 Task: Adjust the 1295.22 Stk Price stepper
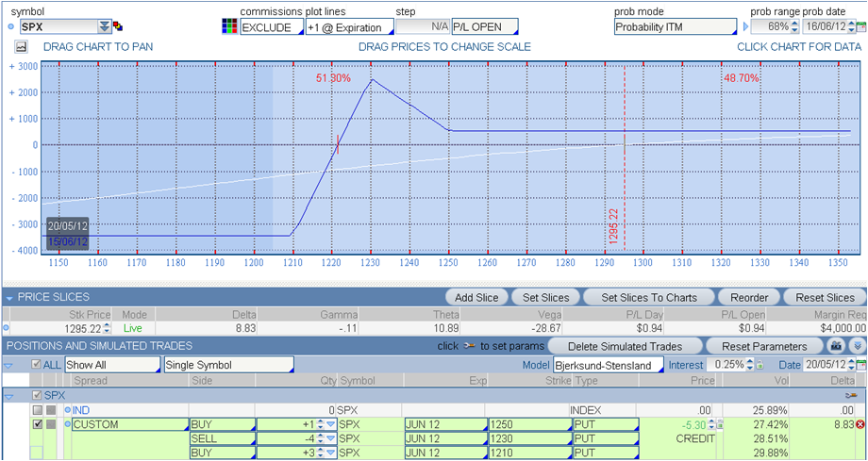[x=107, y=329]
